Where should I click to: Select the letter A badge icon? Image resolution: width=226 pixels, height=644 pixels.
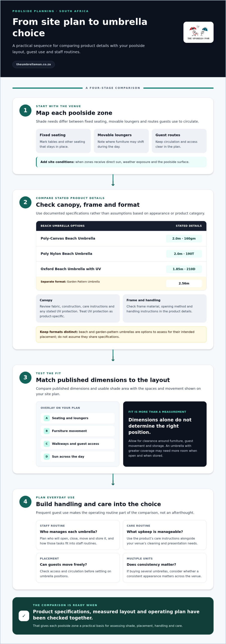click(47, 418)
